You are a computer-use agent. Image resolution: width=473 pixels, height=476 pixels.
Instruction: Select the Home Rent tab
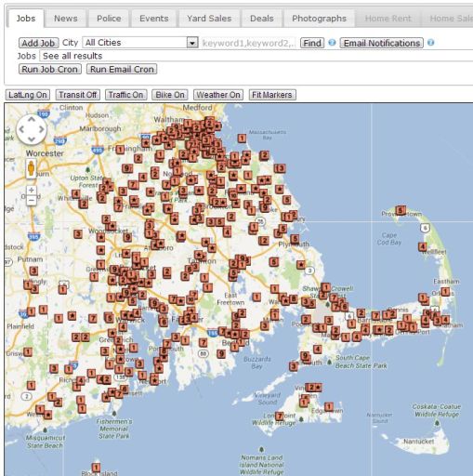coord(388,19)
